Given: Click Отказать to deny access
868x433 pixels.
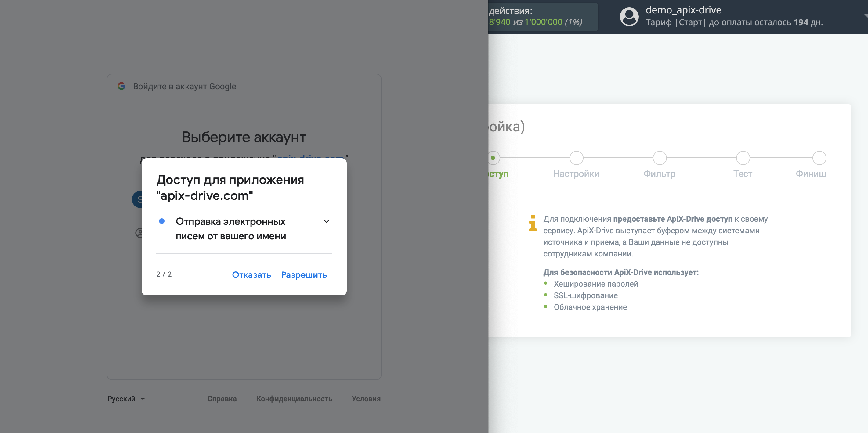Looking at the screenshot, I should point(251,275).
